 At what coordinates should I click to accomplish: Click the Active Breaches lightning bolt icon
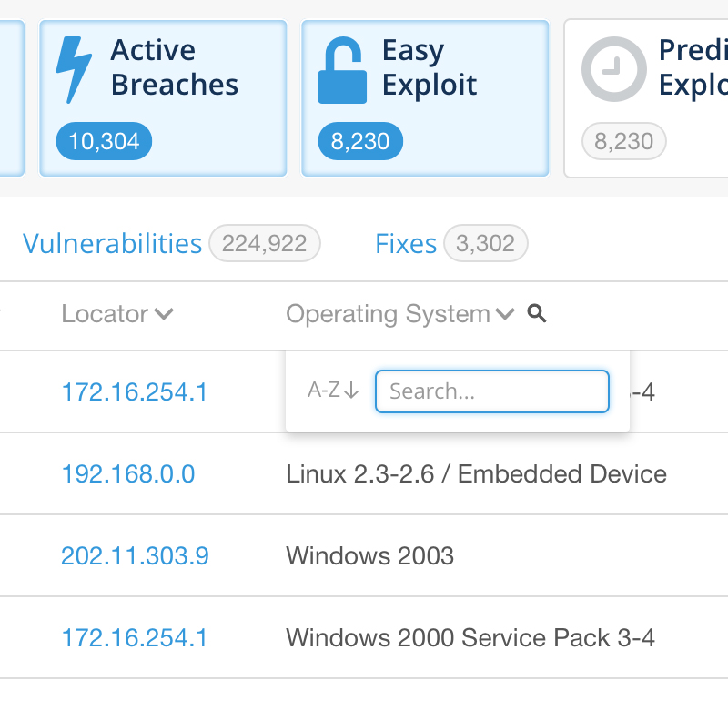click(x=74, y=70)
